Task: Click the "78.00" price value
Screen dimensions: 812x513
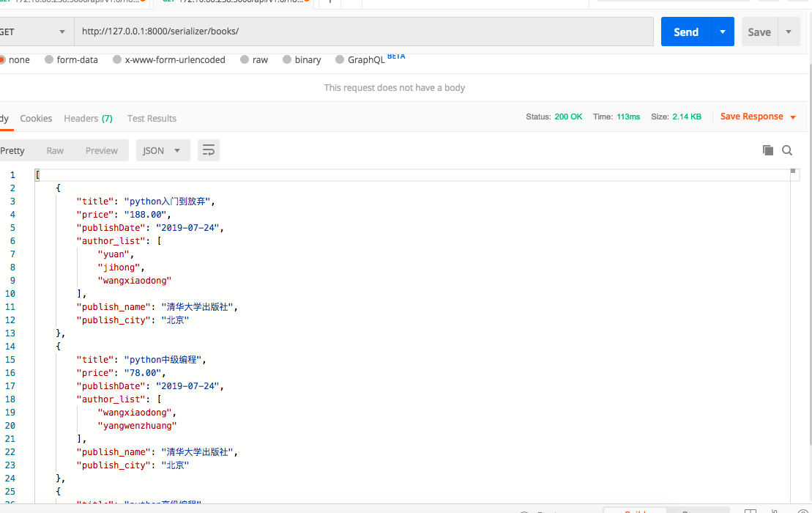Action: point(142,373)
